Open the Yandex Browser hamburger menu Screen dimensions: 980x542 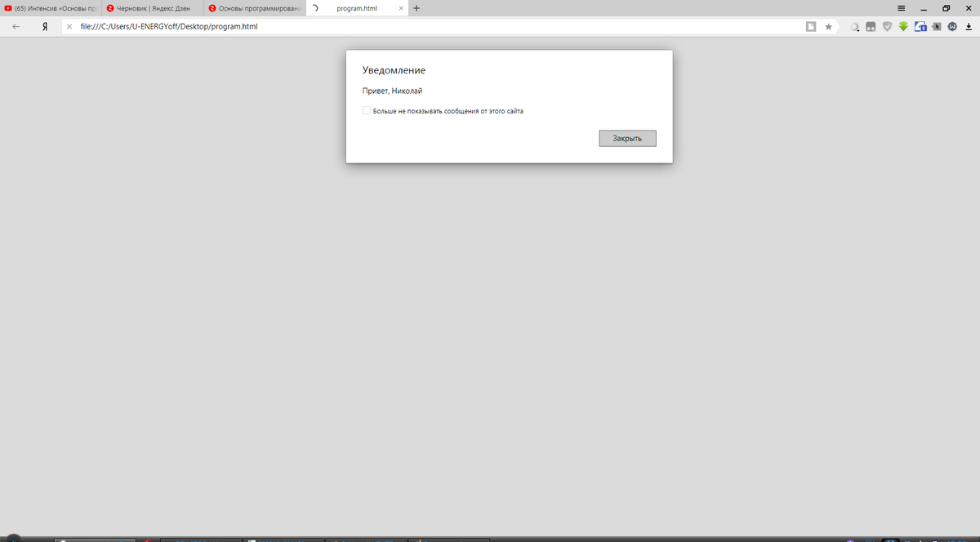[x=901, y=8]
